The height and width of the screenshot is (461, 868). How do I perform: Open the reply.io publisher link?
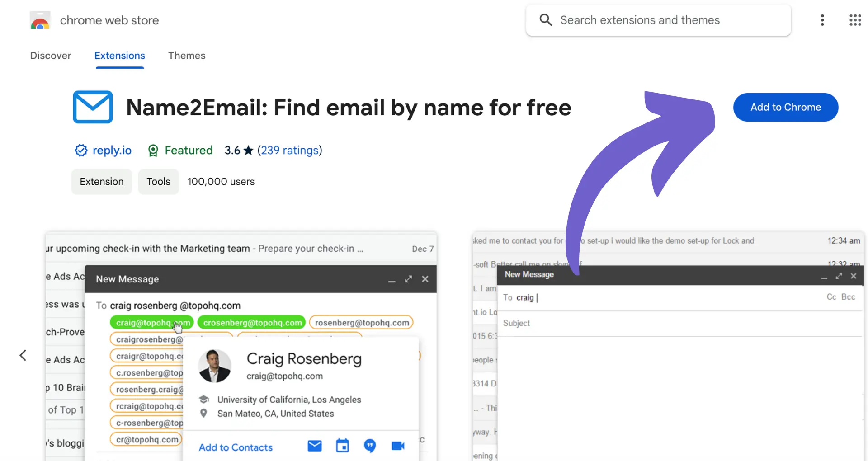112,150
